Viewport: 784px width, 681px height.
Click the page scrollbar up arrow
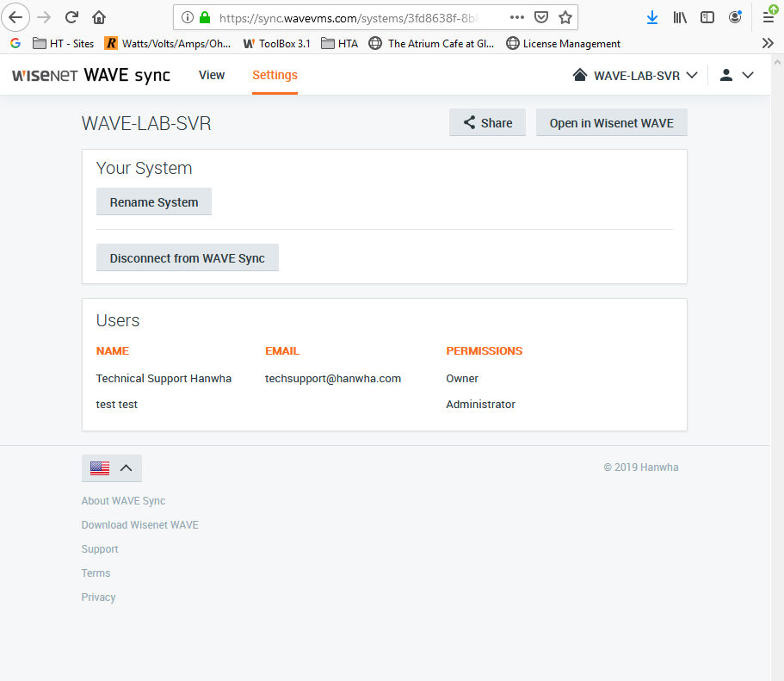(x=777, y=63)
